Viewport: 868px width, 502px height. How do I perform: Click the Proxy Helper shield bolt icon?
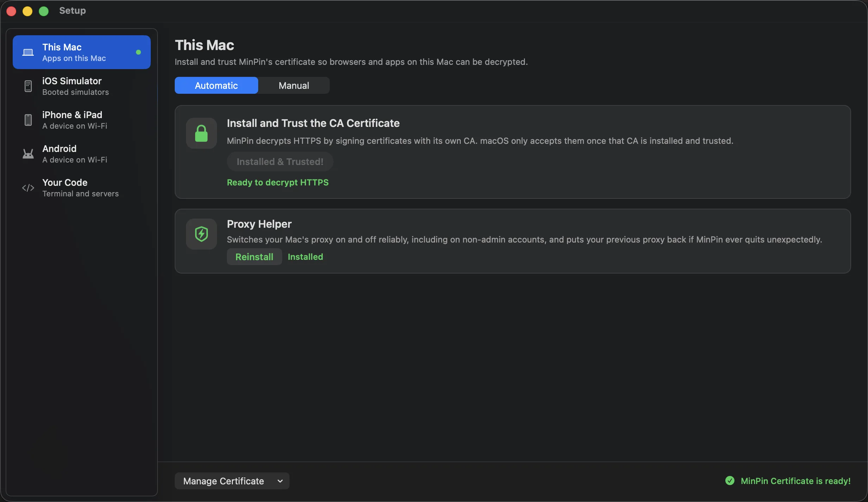pos(201,234)
